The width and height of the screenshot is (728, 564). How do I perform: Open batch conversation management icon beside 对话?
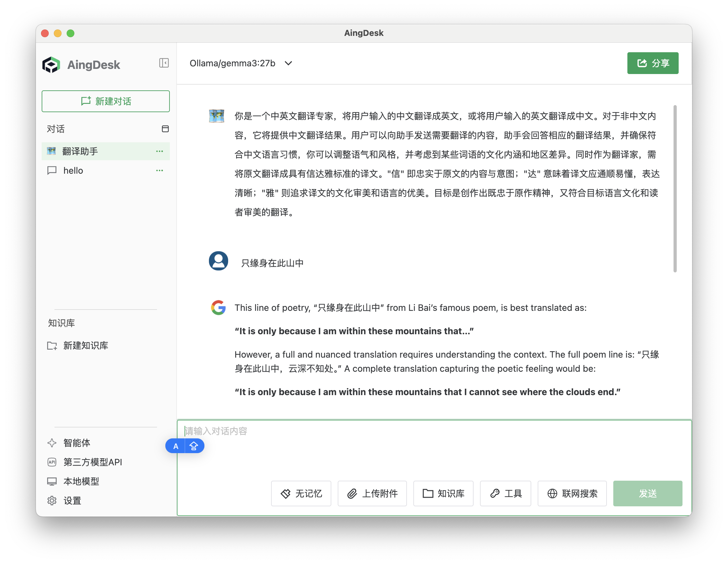tap(165, 129)
